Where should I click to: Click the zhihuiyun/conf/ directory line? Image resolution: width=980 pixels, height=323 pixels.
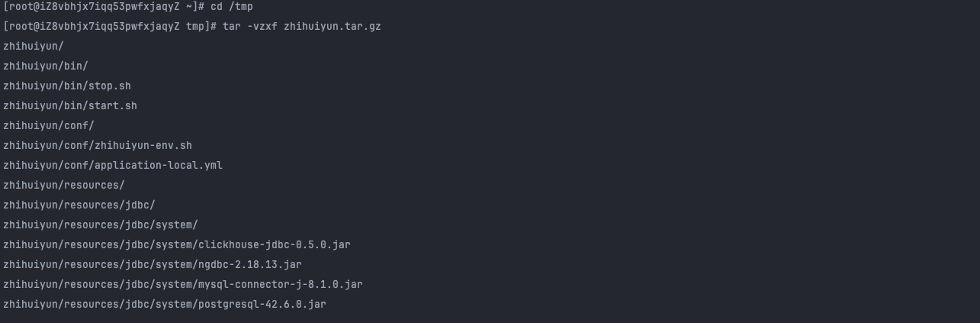(49, 126)
